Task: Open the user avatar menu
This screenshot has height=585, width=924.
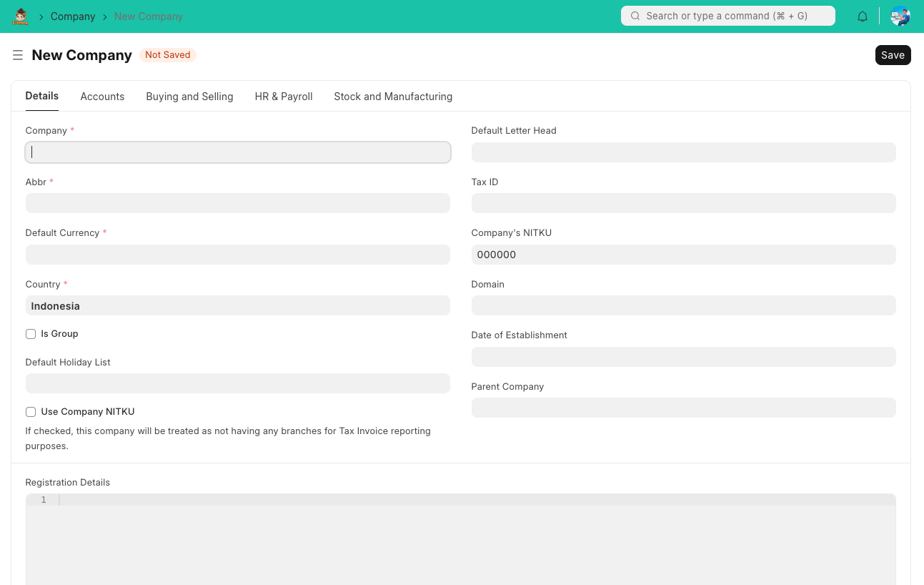Action: [900, 16]
